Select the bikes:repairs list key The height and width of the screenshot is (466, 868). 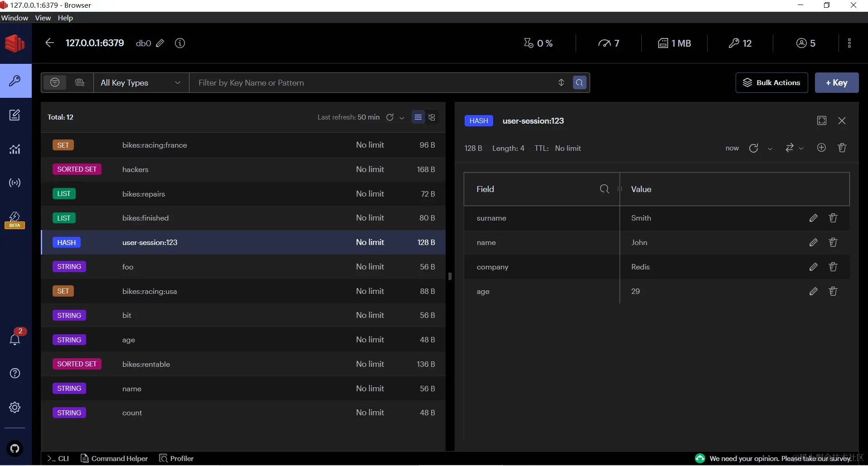pyautogui.click(x=243, y=194)
